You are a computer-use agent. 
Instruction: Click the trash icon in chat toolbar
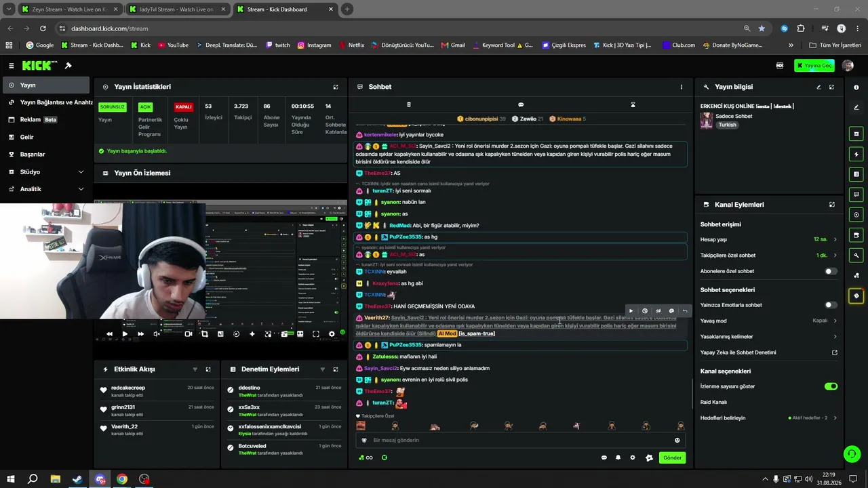[408, 105]
